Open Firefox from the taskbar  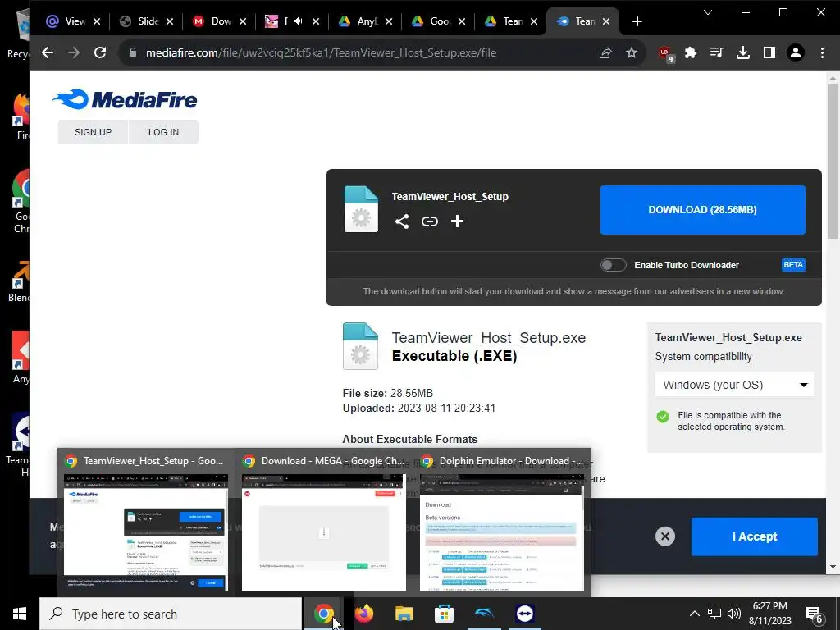pos(363,614)
